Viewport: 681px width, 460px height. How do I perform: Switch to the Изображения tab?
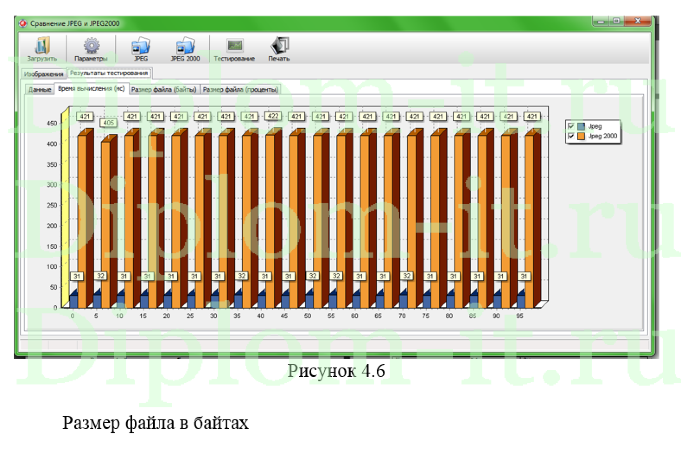(x=44, y=74)
